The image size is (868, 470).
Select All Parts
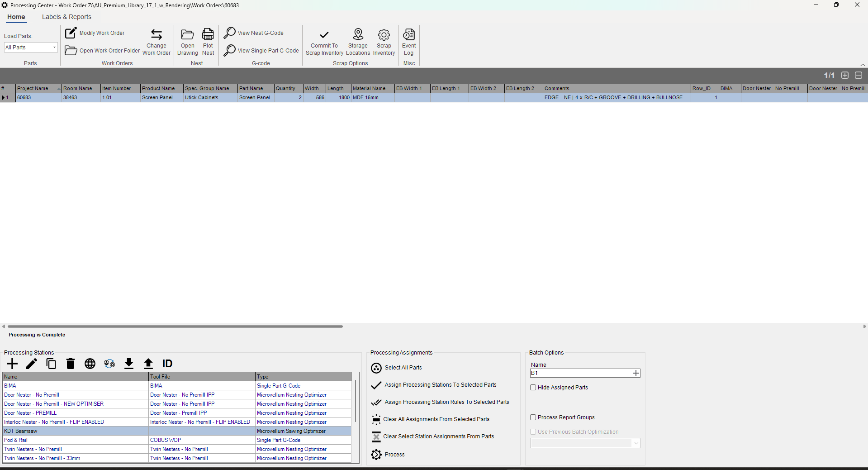pos(396,368)
